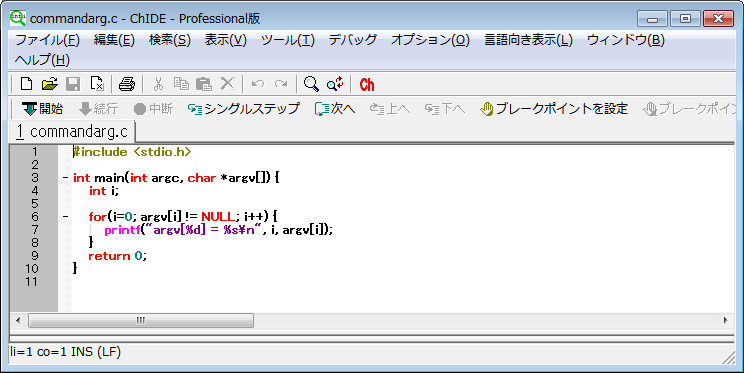Open the ウィンドウ(B) menu
744x373 pixels.
(625, 40)
